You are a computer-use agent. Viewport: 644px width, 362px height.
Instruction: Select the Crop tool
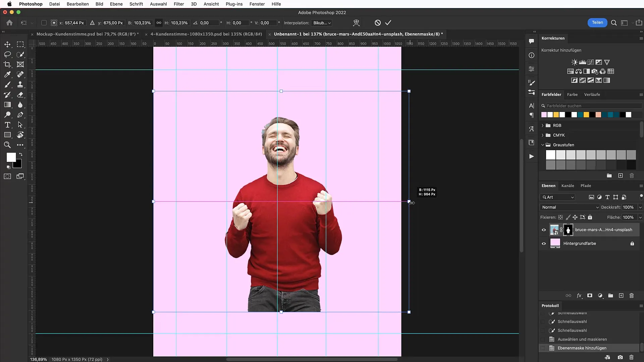click(x=7, y=64)
